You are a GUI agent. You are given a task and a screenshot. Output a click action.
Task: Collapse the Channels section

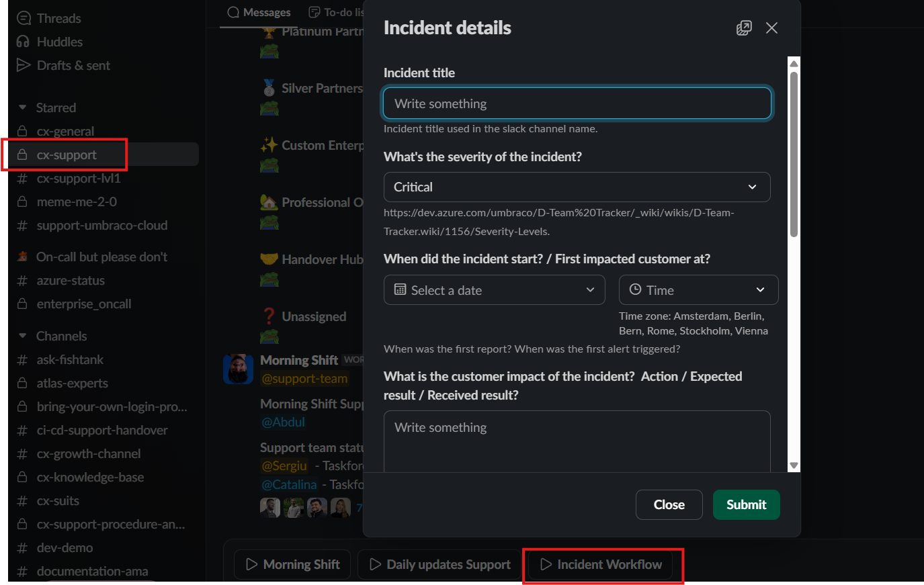point(23,336)
